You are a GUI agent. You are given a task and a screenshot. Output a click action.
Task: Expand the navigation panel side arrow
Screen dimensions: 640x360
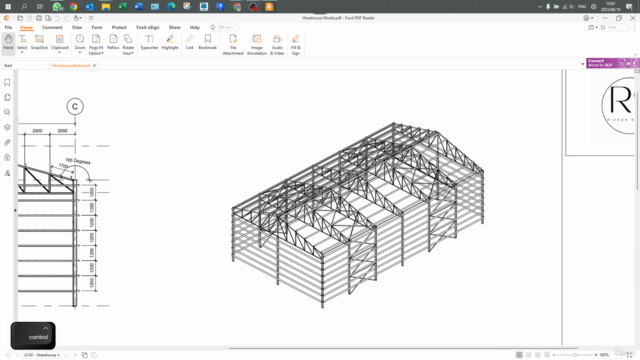[16, 210]
